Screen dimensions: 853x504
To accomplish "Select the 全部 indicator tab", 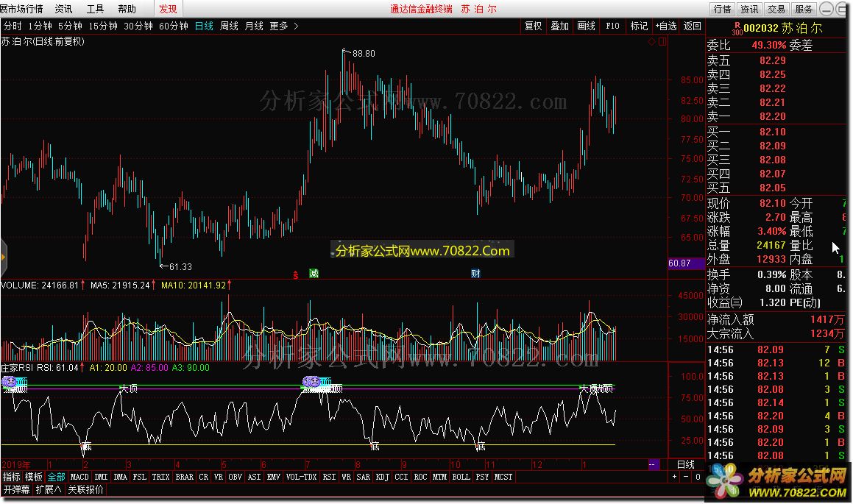I will 56,477.
